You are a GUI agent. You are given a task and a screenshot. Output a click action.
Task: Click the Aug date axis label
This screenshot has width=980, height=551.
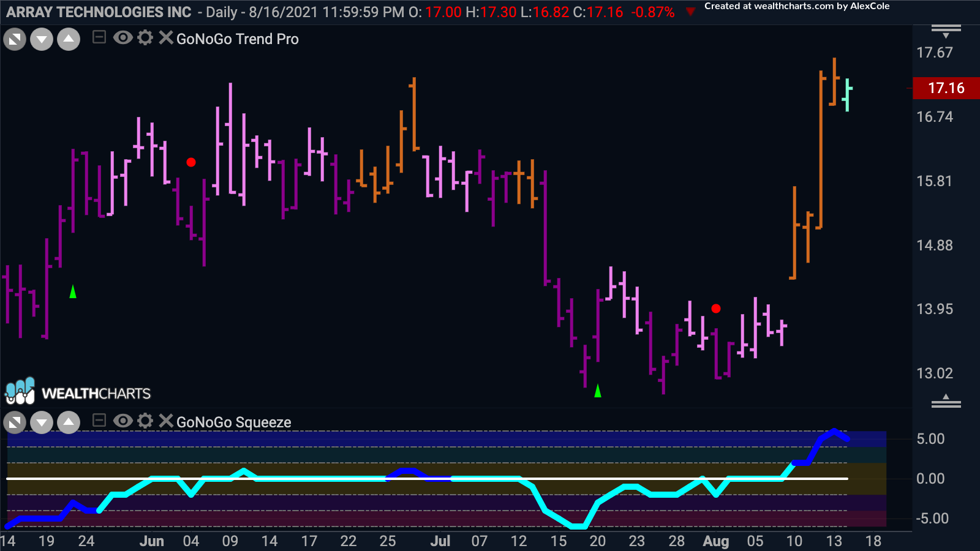[715, 541]
